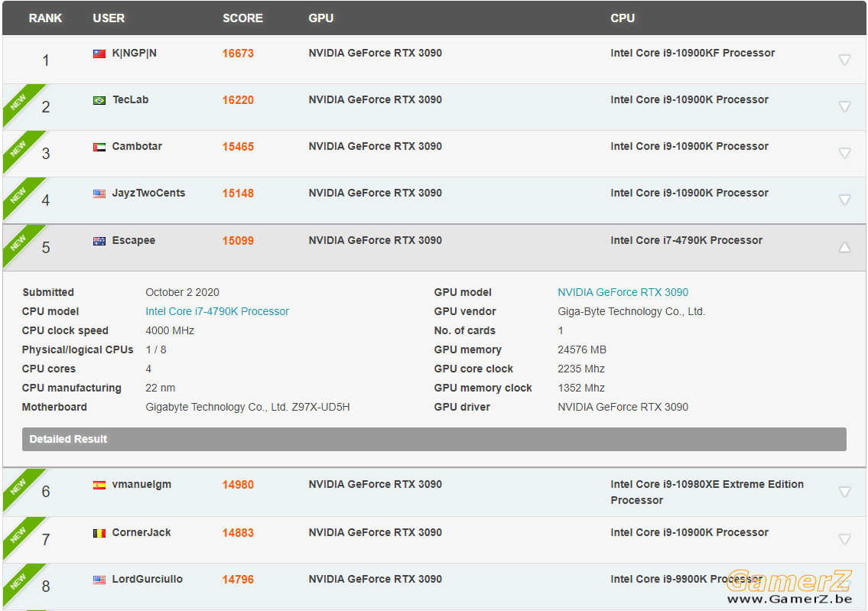Sort by the SCORE column header

pyautogui.click(x=242, y=18)
